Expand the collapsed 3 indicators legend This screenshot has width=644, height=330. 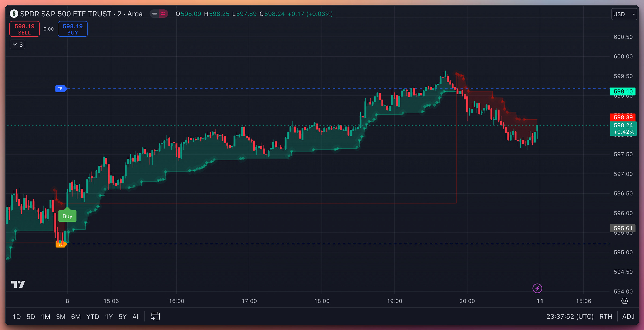tap(18, 45)
